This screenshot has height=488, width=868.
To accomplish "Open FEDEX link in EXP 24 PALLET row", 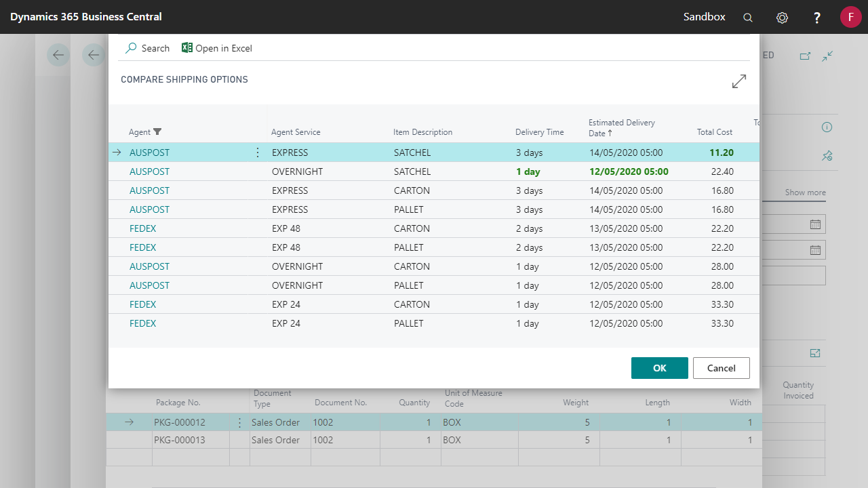I will point(142,323).
